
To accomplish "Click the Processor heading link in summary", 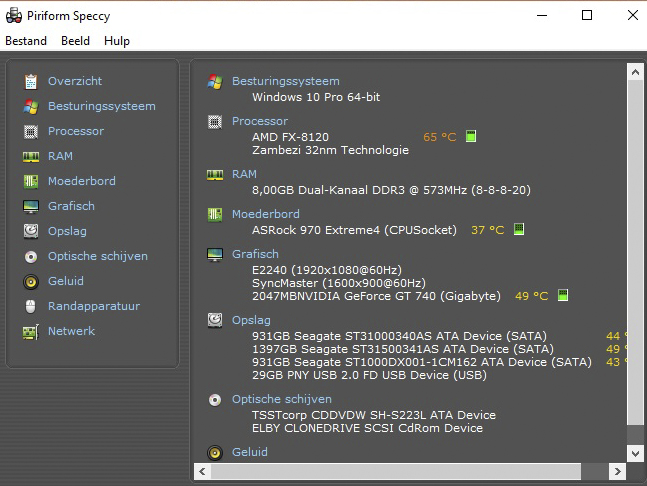I will point(259,121).
